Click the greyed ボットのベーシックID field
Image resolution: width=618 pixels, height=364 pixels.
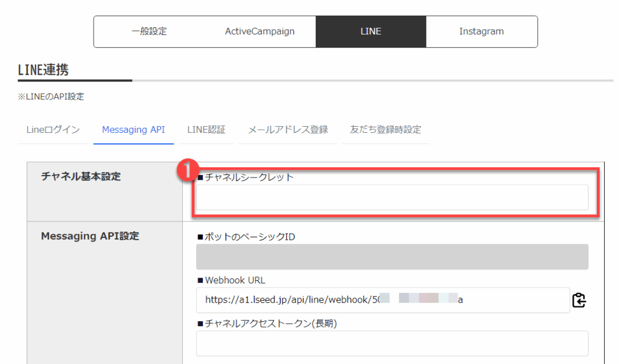coord(392,257)
